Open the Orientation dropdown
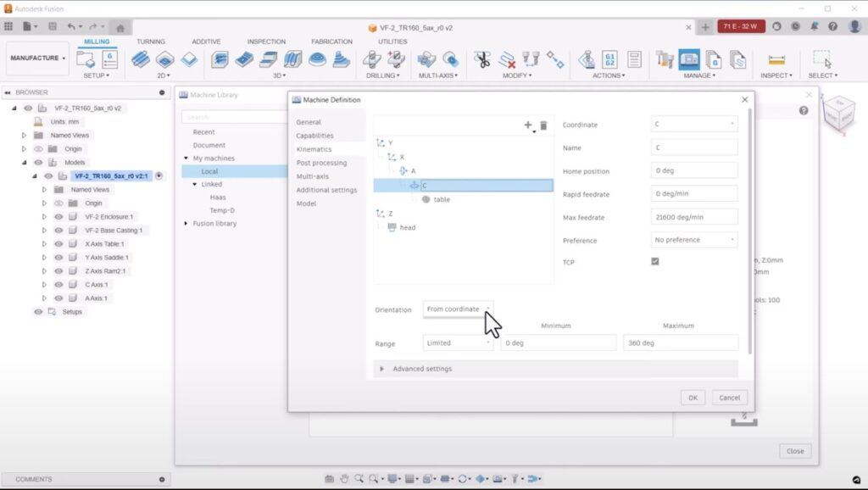 pos(458,309)
